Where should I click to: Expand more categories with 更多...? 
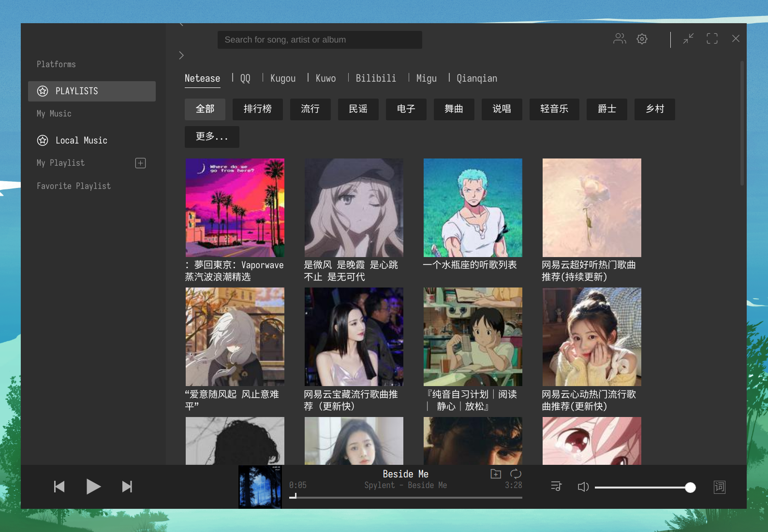[212, 137]
